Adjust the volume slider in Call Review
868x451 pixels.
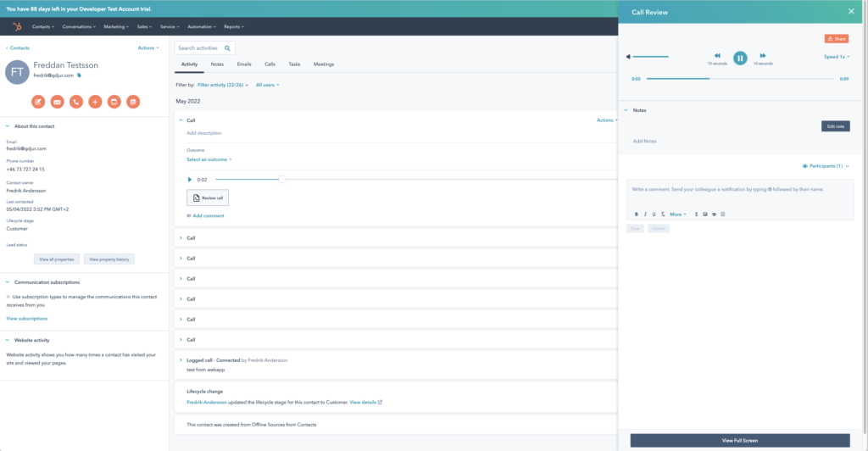pyautogui.click(x=650, y=57)
